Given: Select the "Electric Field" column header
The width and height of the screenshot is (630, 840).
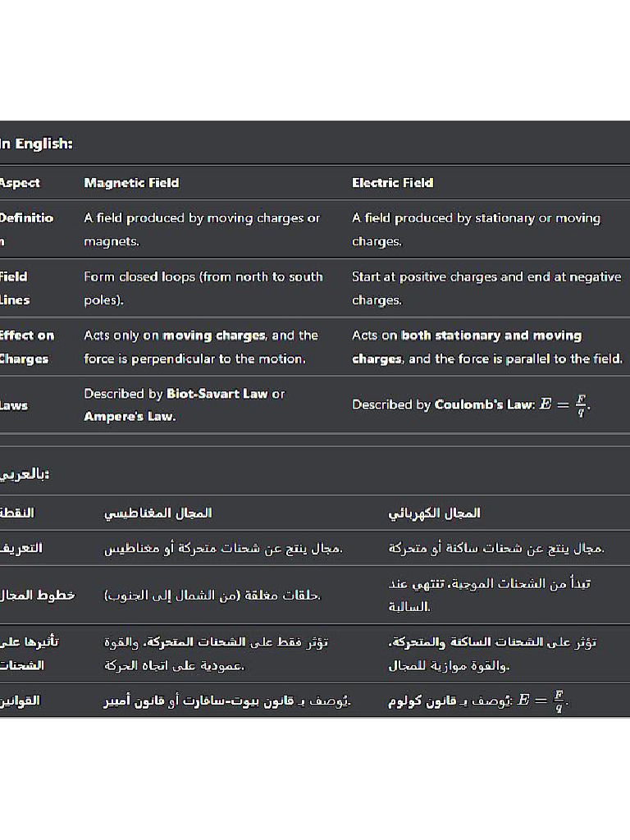Looking at the screenshot, I should (392, 183).
